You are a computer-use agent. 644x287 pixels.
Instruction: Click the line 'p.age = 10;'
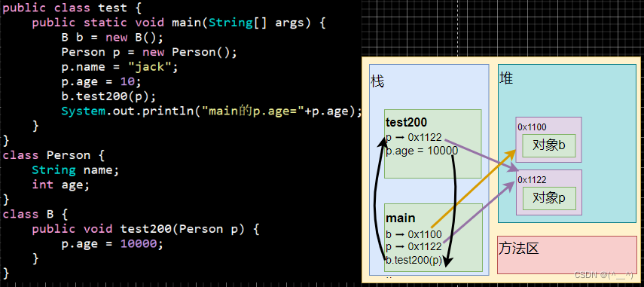102,81
